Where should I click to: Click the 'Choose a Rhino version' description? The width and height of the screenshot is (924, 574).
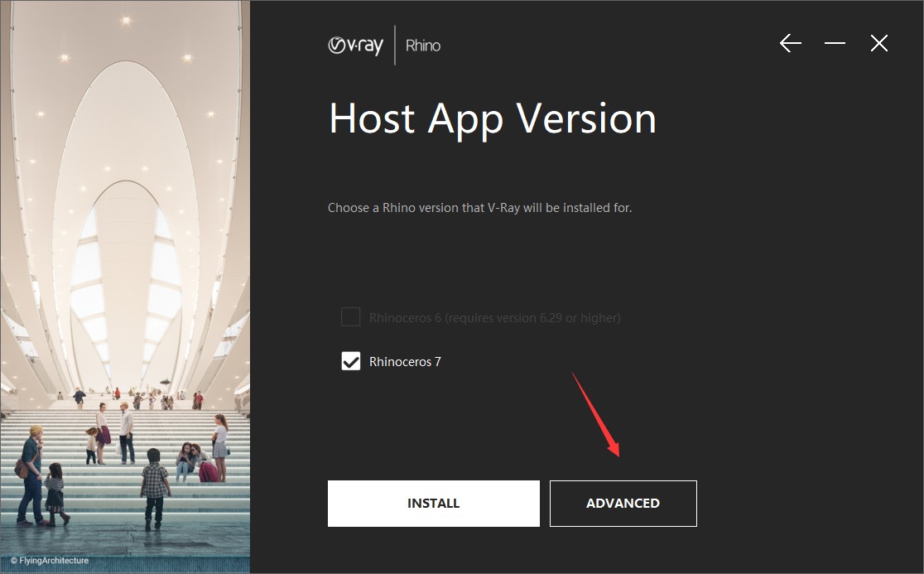[479, 208]
